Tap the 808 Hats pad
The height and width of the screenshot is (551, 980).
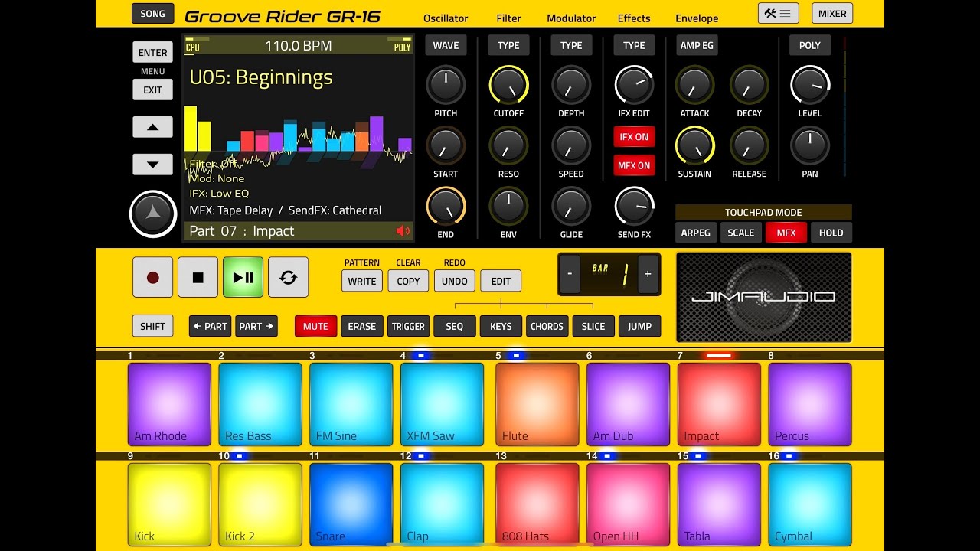(x=537, y=504)
